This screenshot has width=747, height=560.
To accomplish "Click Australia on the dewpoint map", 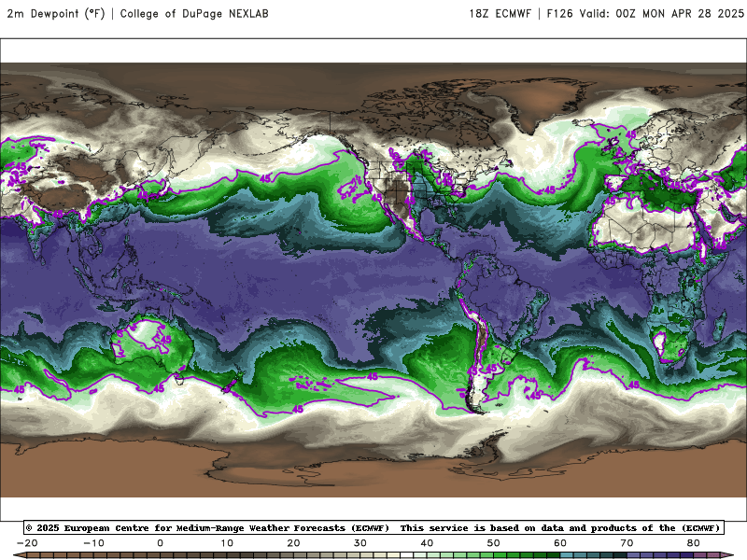I will 151,343.
